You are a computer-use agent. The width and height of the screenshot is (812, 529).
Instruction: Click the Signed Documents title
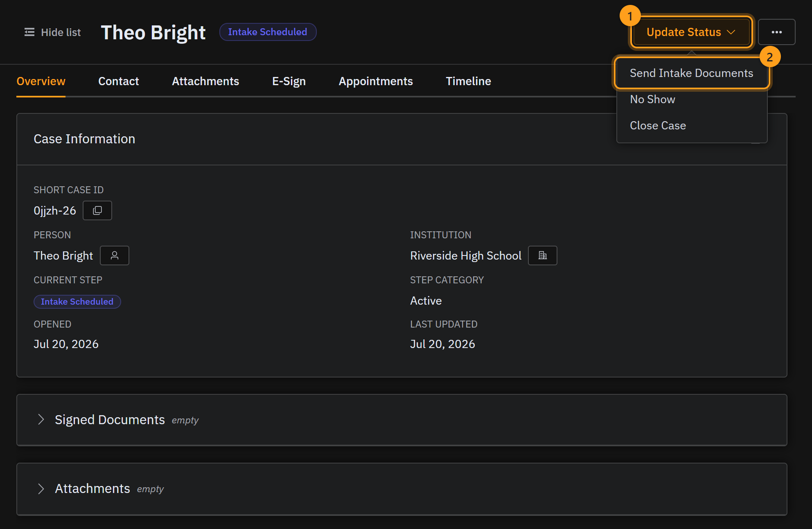click(x=110, y=420)
